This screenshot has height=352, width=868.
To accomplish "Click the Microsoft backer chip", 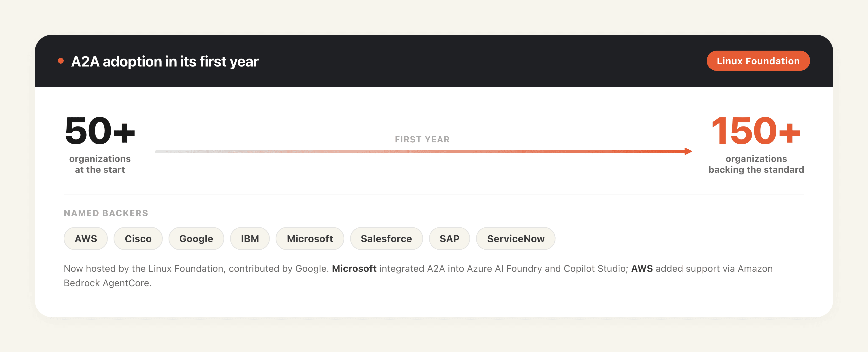I will tap(310, 239).
